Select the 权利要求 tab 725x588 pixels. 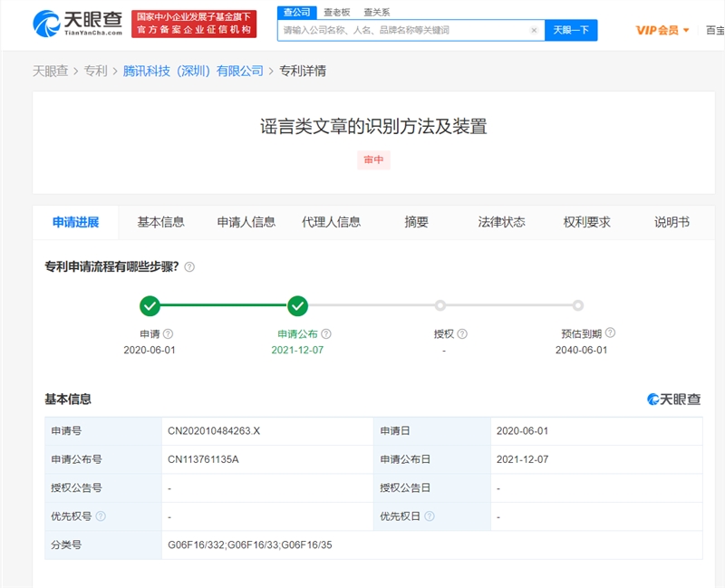tap(586, 222)
